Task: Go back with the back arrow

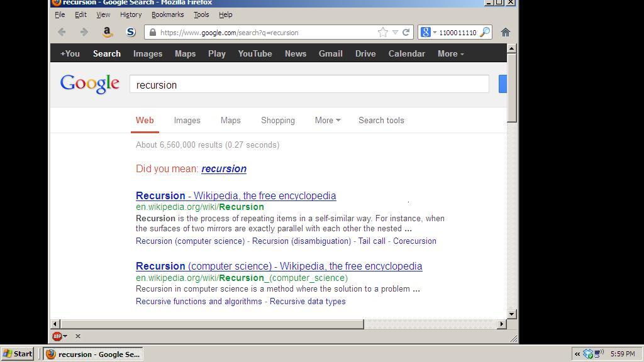Action: pos(62,32)
